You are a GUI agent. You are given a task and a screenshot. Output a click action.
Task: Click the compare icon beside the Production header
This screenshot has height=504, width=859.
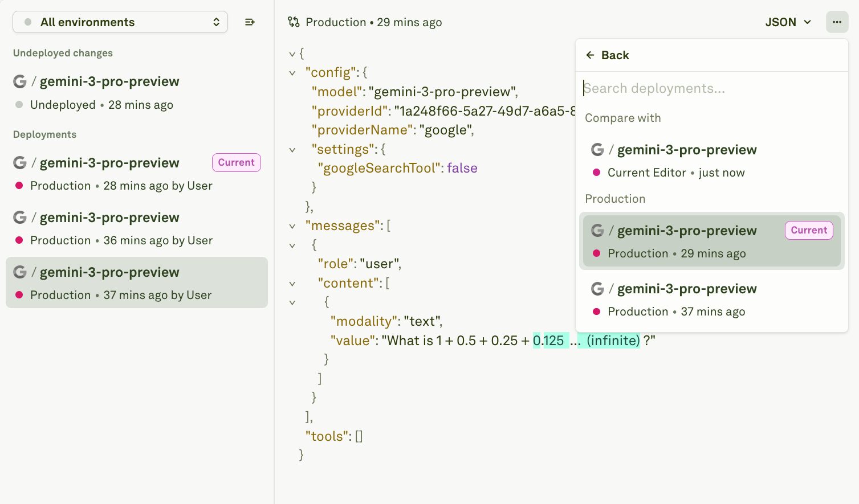pos(294,22)
